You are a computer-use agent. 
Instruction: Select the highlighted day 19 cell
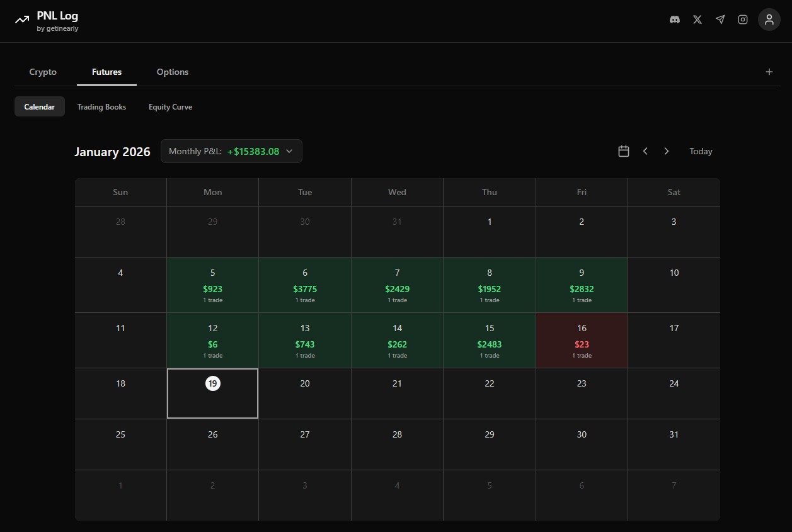click(213, 393)
